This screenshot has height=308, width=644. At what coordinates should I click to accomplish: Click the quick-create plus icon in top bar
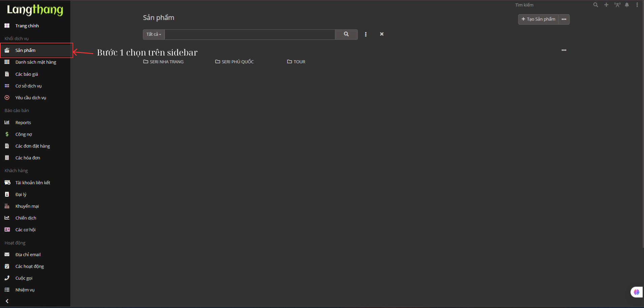(x=606, y=5)
